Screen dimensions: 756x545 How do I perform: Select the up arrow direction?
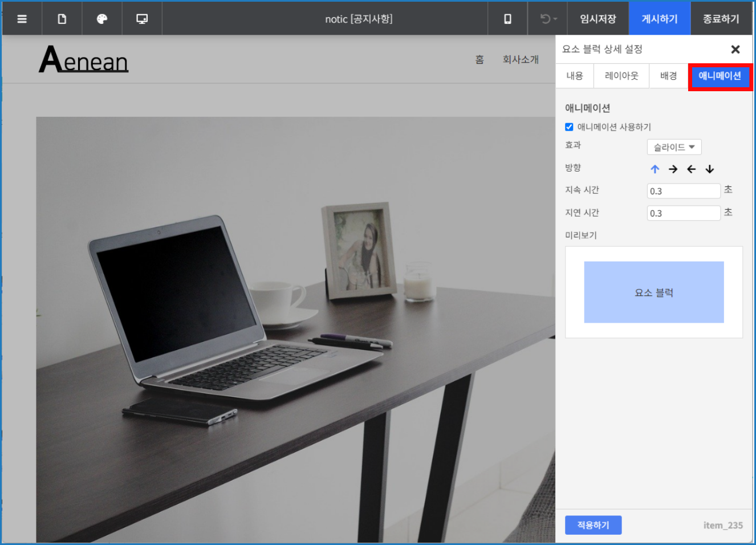pos(655,169)
